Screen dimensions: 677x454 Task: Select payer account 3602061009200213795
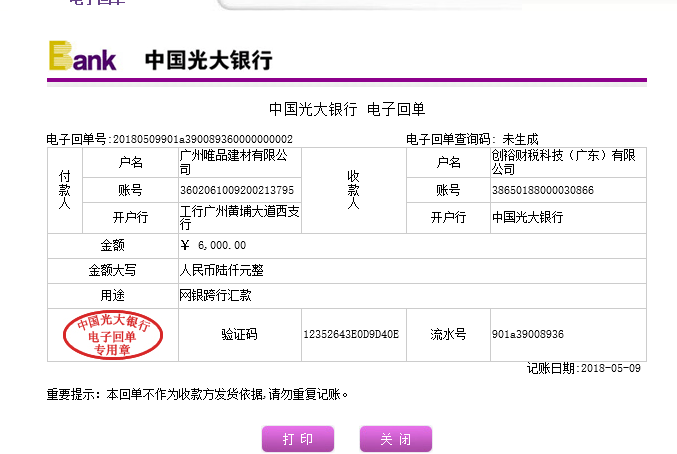point(237,190)
